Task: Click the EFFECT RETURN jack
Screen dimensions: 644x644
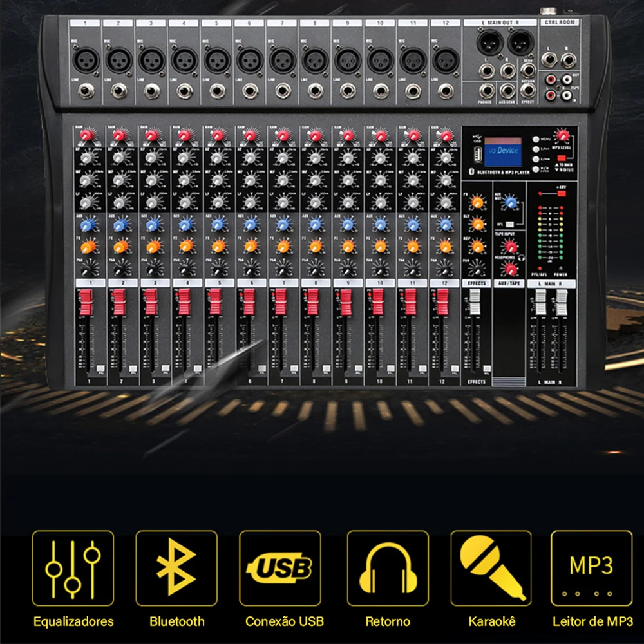Action: tap(528, 91)
